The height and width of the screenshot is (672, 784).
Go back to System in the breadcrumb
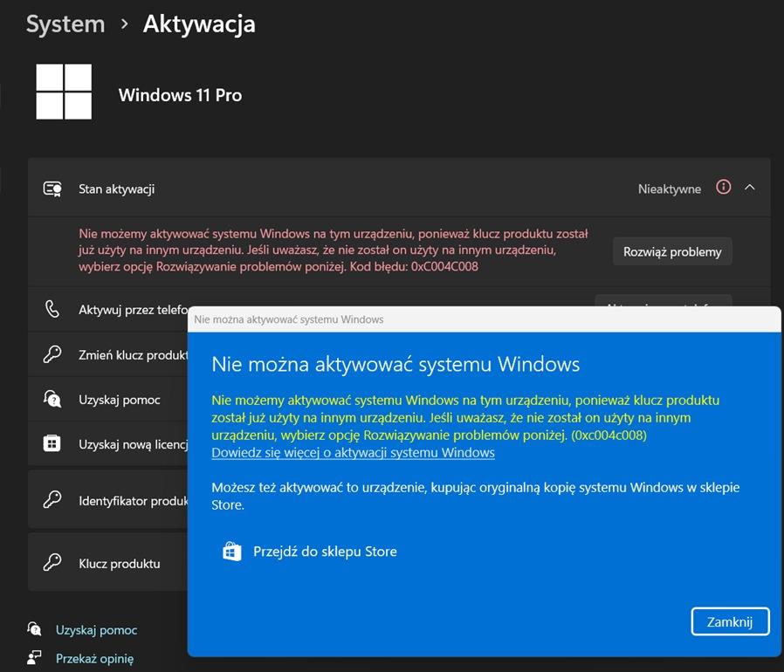65,24
